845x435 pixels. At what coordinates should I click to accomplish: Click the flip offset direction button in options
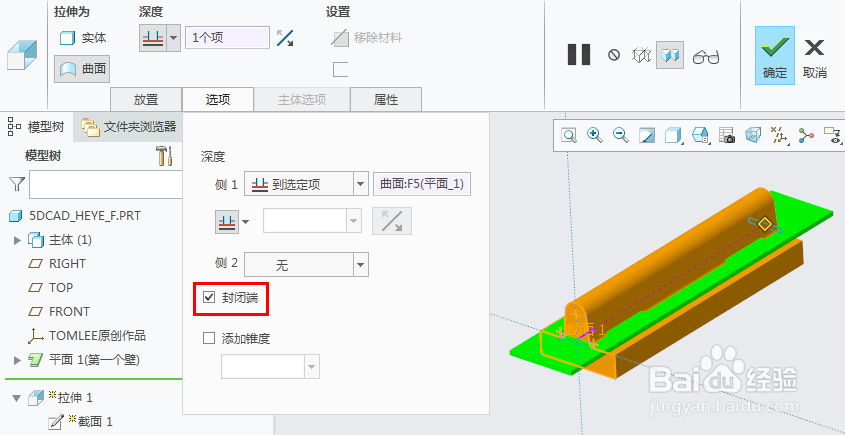(x=392, y=221)
